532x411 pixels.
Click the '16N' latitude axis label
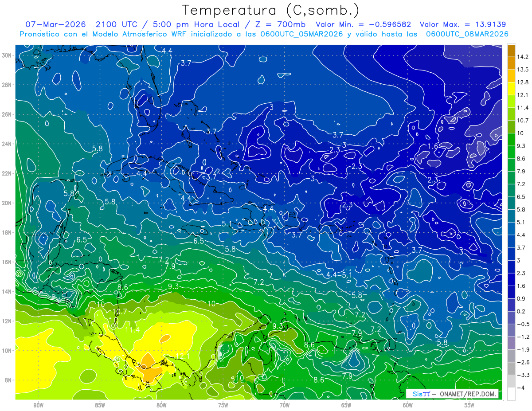7,262
